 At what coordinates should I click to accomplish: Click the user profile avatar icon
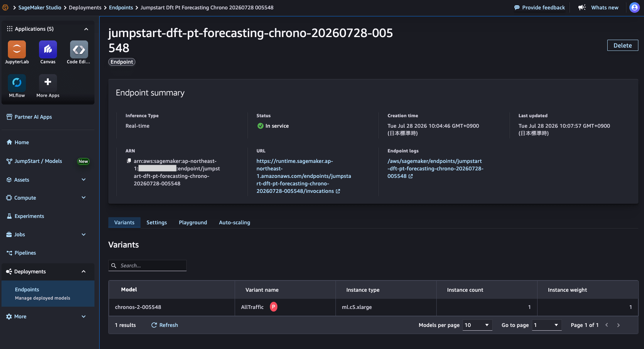[634, 7]
